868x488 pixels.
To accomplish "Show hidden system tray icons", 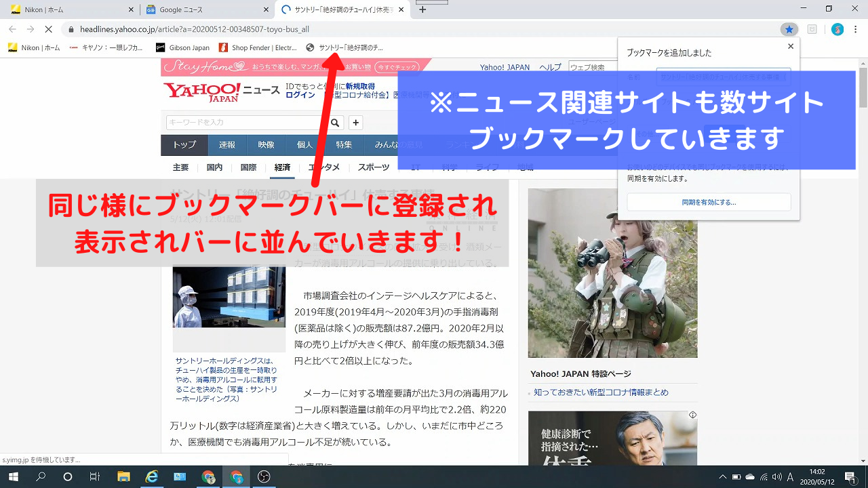I will pos(723,476).
